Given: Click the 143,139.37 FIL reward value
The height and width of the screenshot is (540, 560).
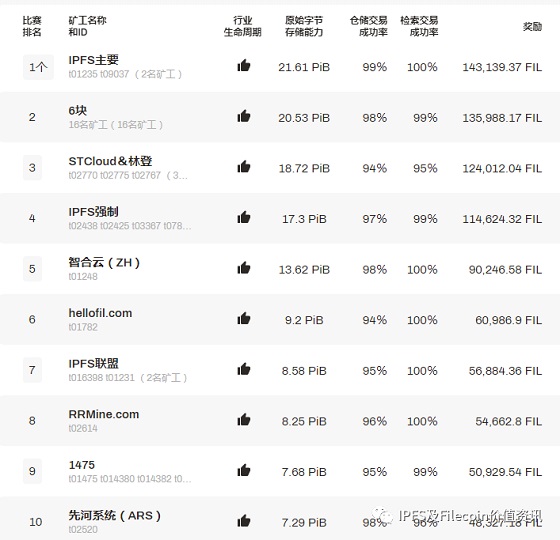Looking at the screenshot, I should click(502, 67).
